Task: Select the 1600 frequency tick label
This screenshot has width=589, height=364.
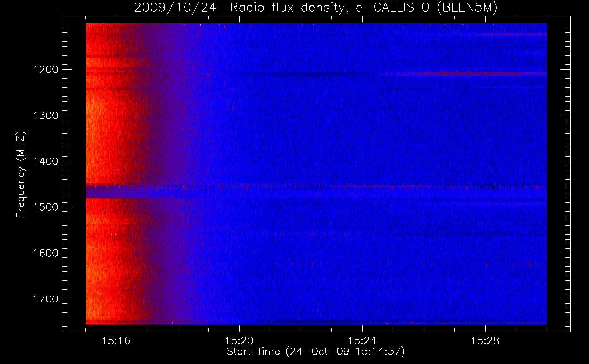Action: point(46,253)
